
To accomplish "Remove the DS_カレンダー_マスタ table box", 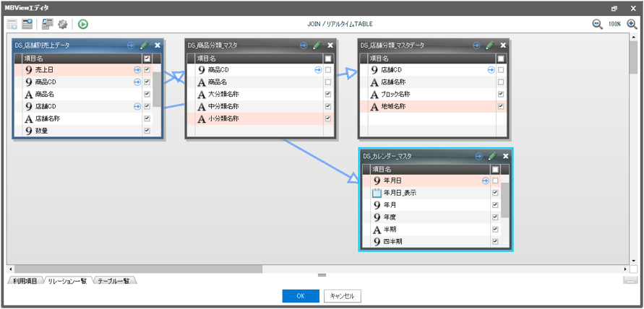I will [506, 156].
